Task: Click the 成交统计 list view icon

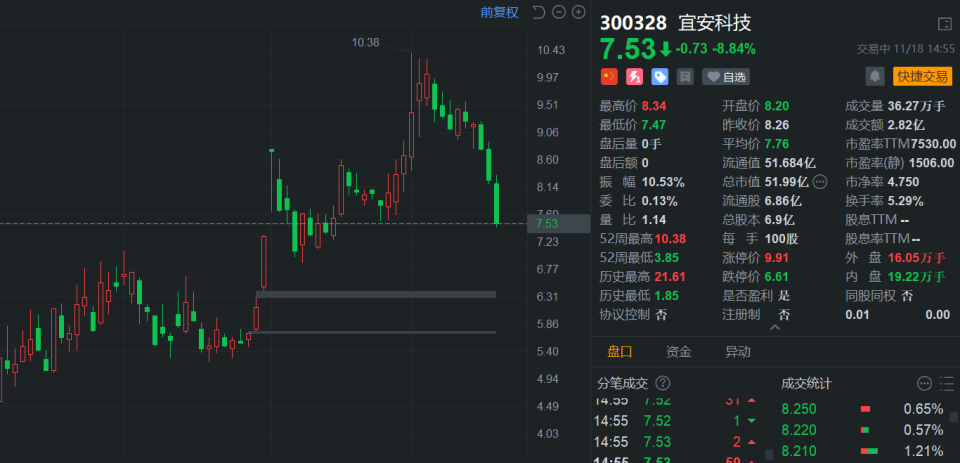Action: coord(949,384)
